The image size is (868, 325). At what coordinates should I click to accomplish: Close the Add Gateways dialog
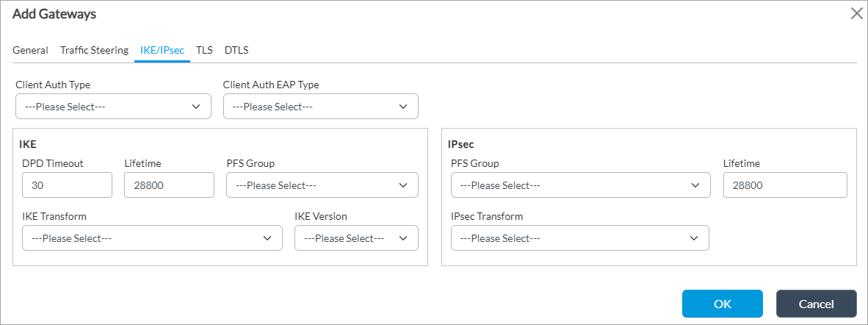pyautogui.click(x=856, y=13)
